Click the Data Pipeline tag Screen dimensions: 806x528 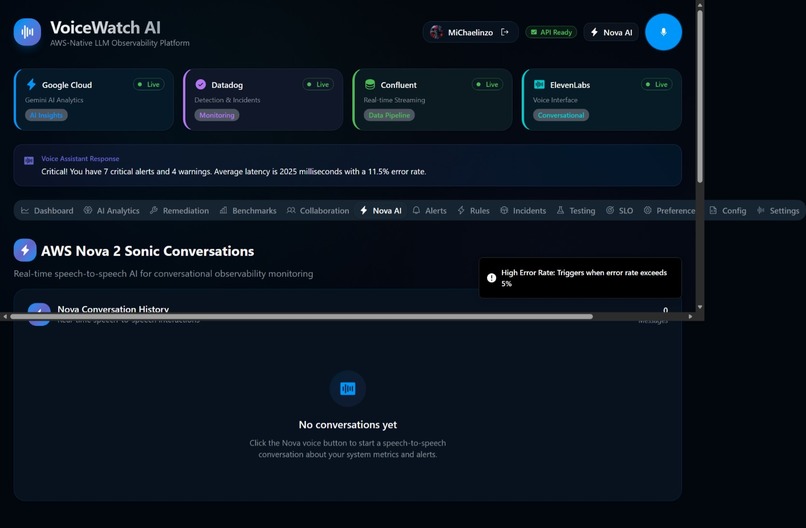point(389,115)
